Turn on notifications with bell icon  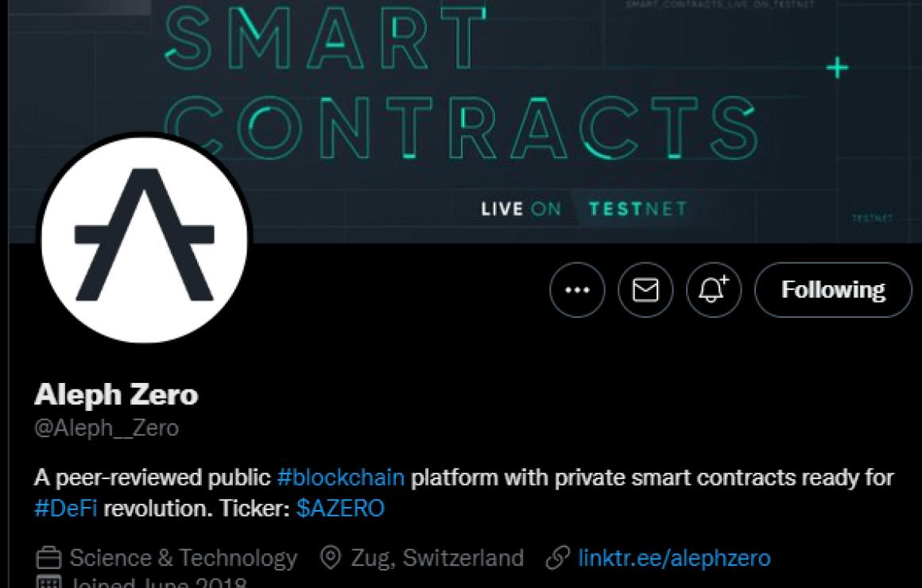(713, 290)
